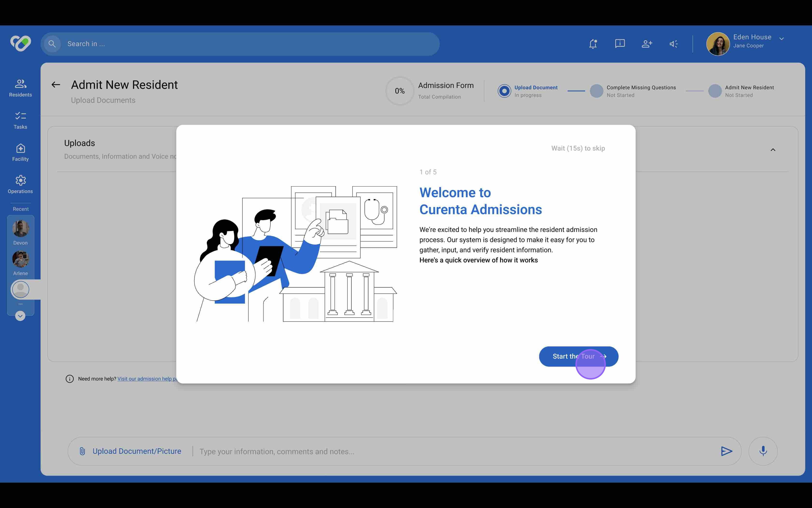Click the announcement speaker icon
Image resolution: width=812 pixels, height=508 pixels.
click(x=674, y=44)
